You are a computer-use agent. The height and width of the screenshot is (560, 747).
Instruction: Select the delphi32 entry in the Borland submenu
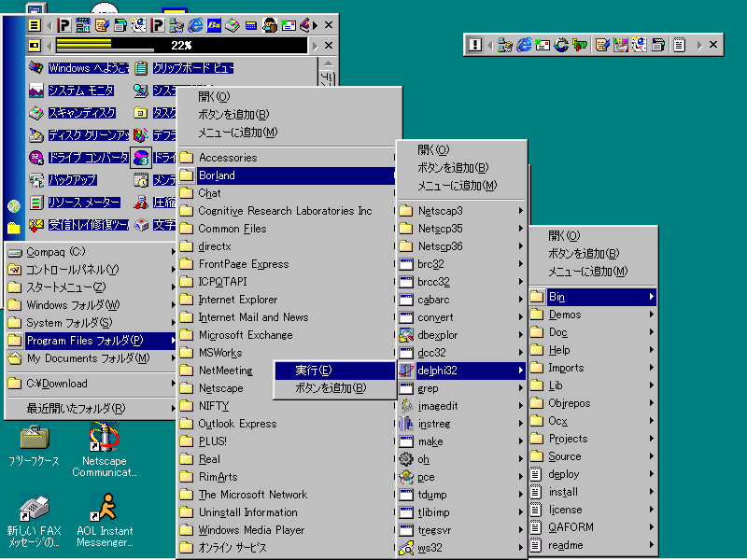click(x=461, y=370)
